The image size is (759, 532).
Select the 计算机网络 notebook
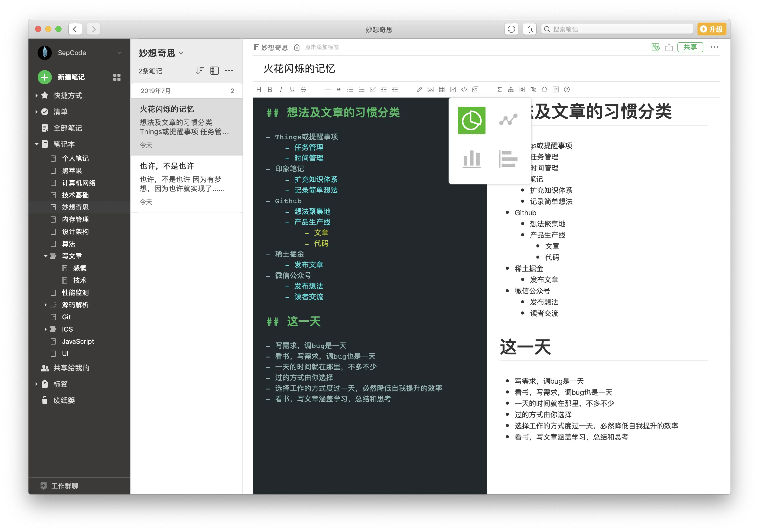pos(78,183)
